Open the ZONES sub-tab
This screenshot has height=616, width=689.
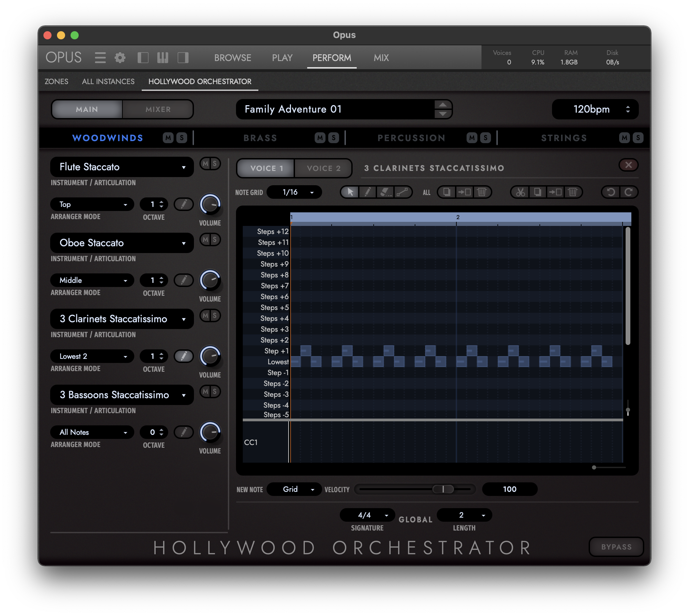[56, 81]
